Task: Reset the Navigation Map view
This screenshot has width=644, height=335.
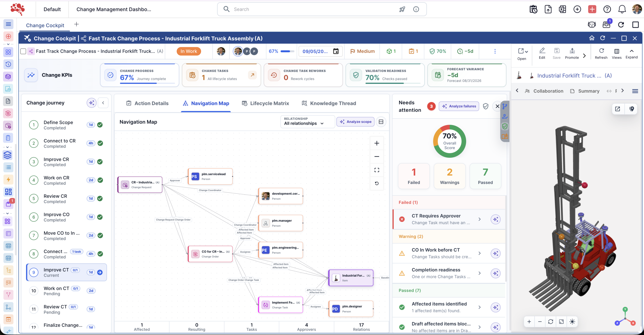Action: click(377, 183)
